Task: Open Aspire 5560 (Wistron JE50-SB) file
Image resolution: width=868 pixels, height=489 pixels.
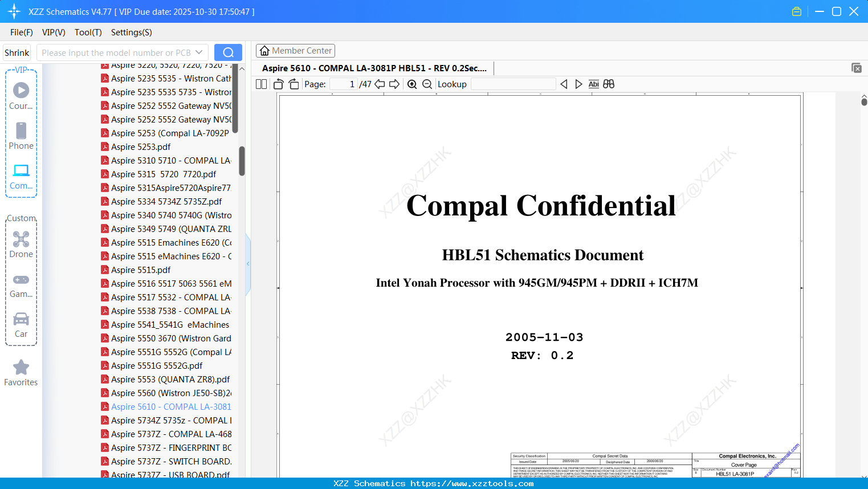Action: tap(166, 393)
